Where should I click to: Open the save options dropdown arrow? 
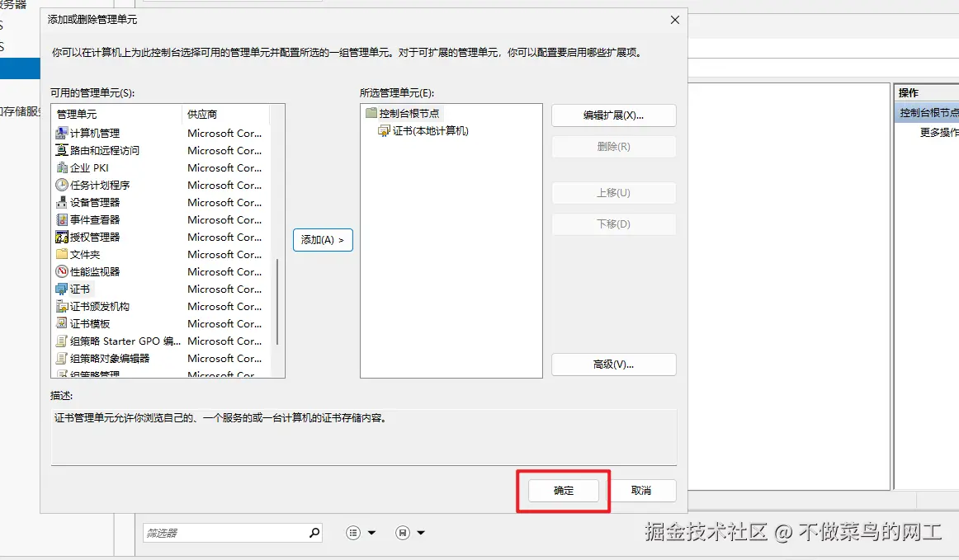click(421, 533)
